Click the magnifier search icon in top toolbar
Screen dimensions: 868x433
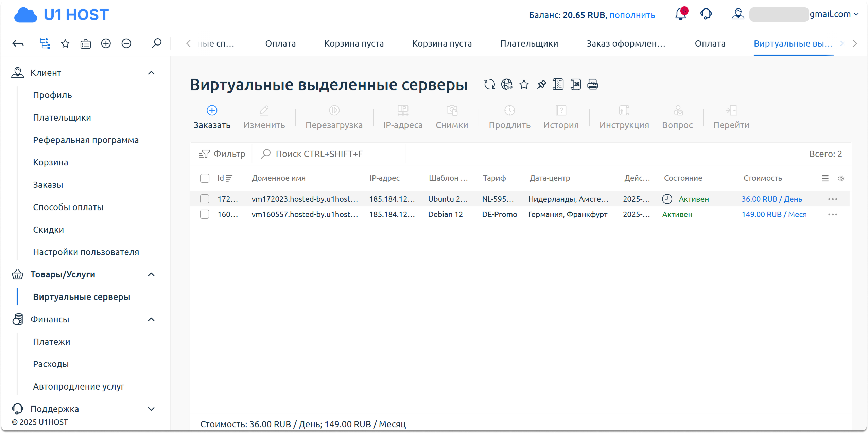156,43
